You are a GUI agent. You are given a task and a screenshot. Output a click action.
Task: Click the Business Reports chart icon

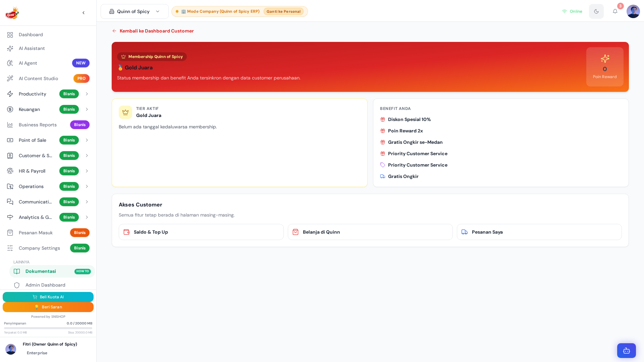pos(10,125)
